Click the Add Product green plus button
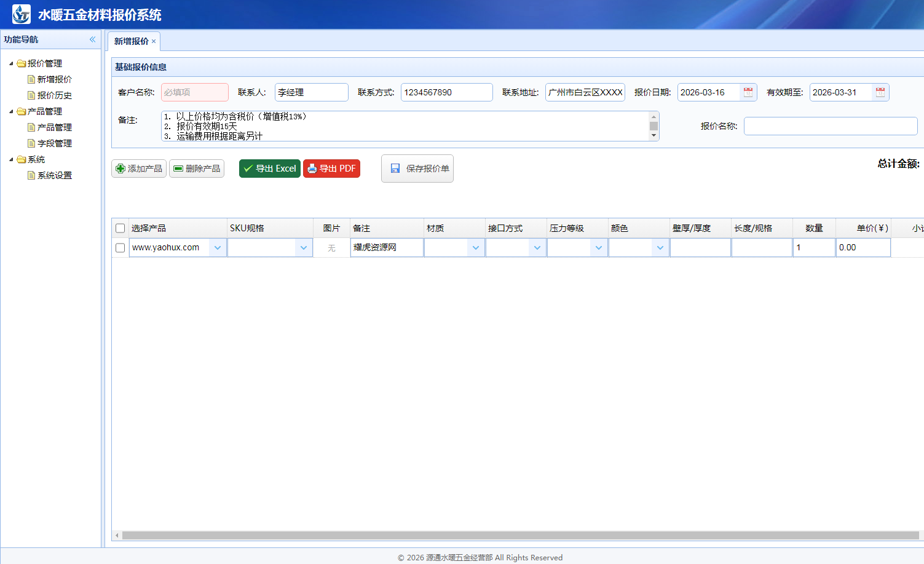Image resolution: width=924 pixels, height=564 pixels. [x=139, y=169]
